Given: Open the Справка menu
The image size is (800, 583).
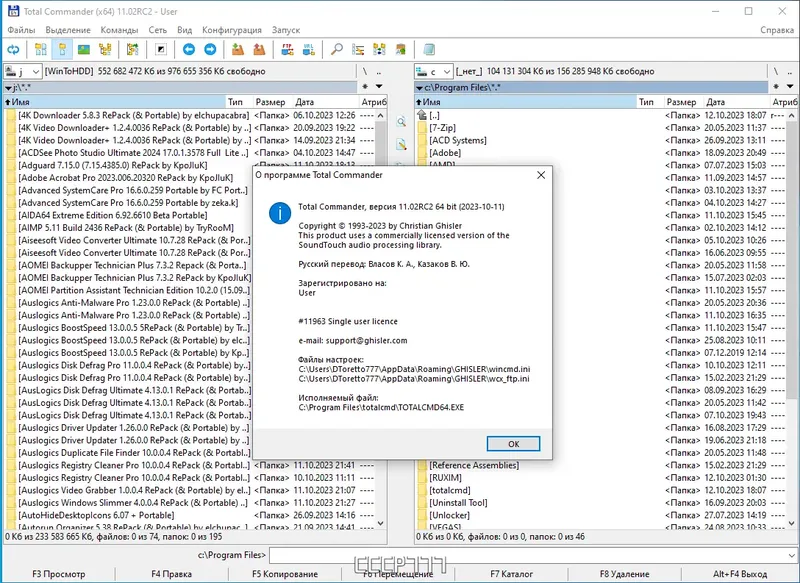Looking at the screenshot, I should click(777, 30).
